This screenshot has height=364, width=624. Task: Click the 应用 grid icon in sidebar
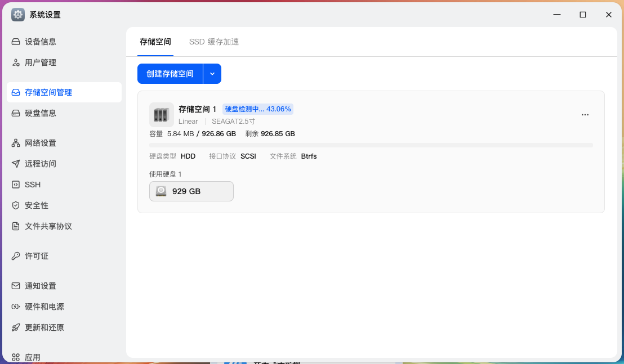click(15, 357)
